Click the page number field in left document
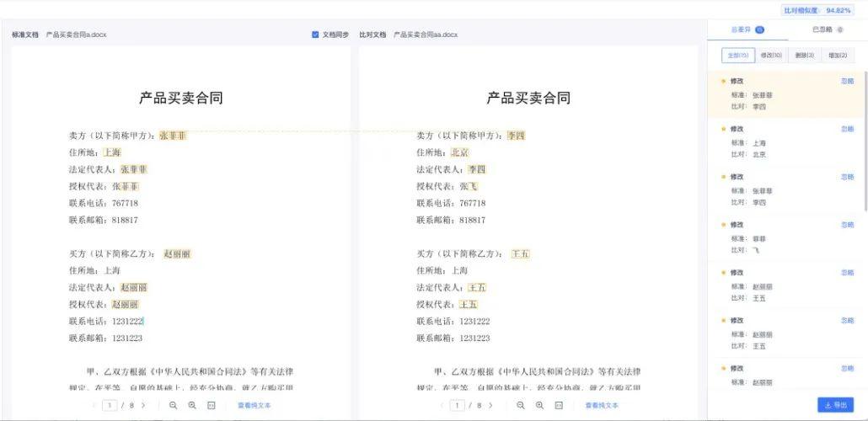The width and height of the screenshot is (868, 421). 110,406
